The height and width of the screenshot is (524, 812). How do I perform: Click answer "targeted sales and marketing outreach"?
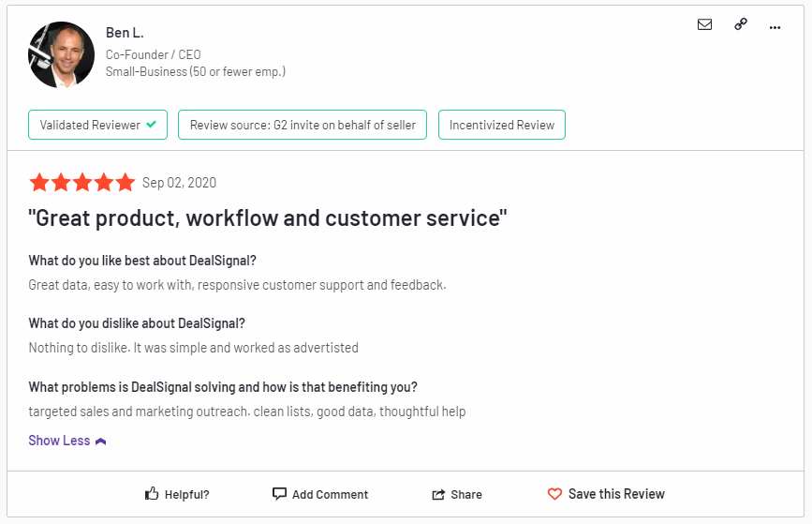tap(138, 412)
